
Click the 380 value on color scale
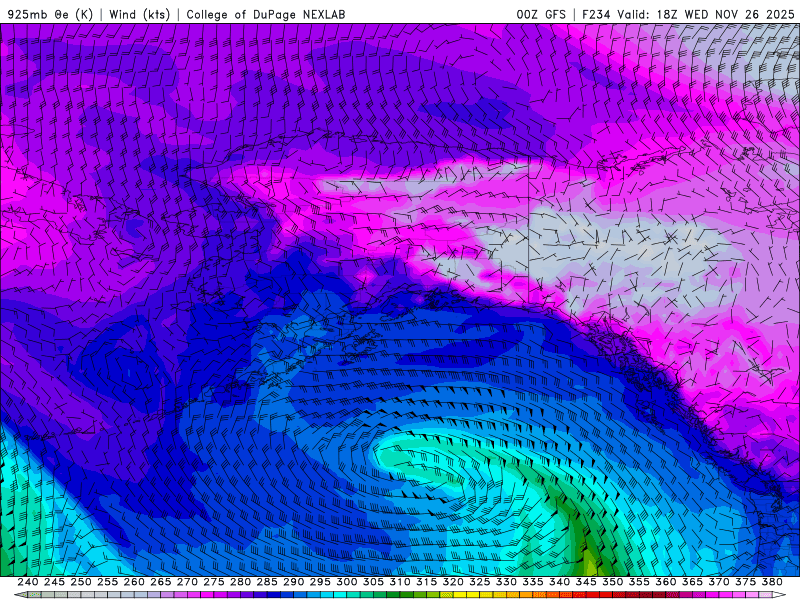pos(772,582)
